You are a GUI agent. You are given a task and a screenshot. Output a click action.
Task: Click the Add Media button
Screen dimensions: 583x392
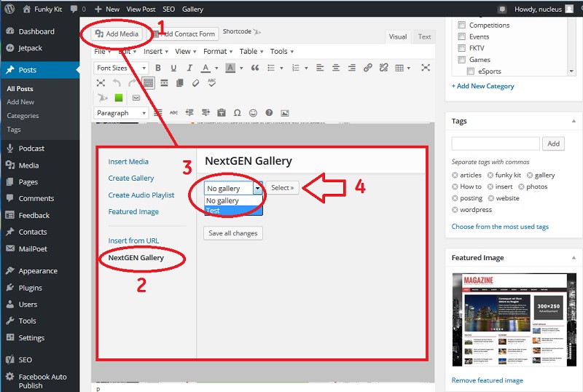pyautogui.click(x=117, y=34)
